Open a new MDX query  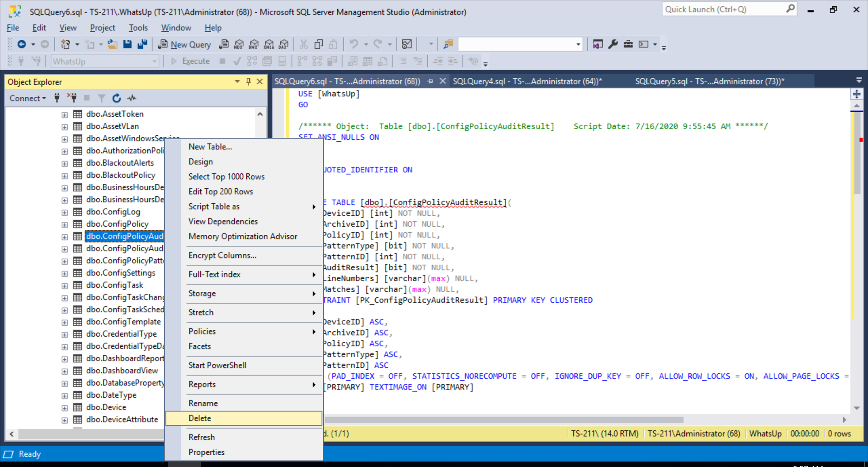[238, 44]
